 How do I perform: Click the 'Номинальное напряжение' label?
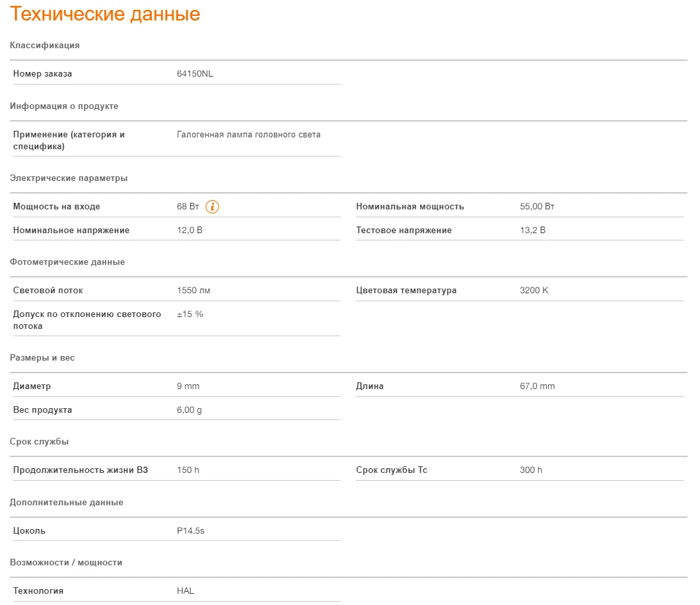click(71, 230)
